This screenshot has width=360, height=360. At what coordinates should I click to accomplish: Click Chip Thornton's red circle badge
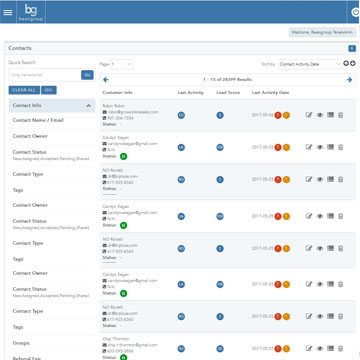click(x=278, y=349)
